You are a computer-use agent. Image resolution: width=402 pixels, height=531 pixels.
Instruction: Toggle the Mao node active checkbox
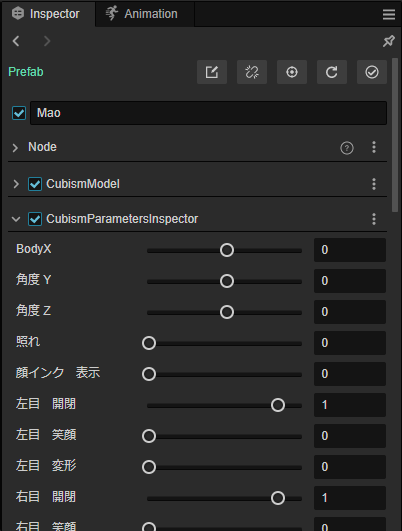(19, 113)
